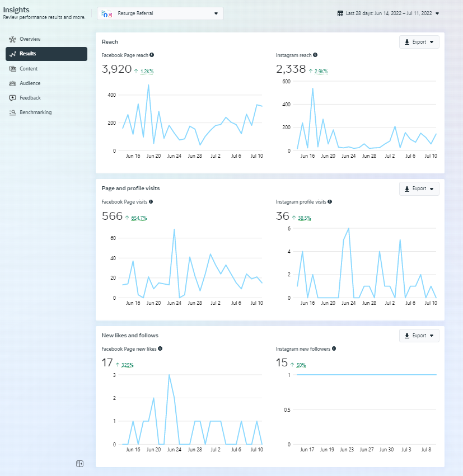Click the Content icon in sidebar

tap(12, 69)
